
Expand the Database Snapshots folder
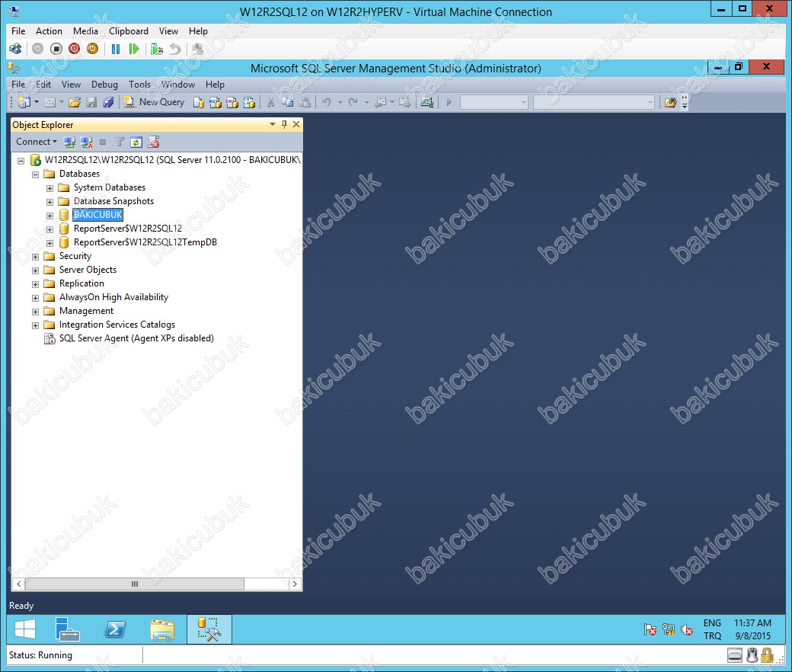pyautogui.click(x=49, y=202)
